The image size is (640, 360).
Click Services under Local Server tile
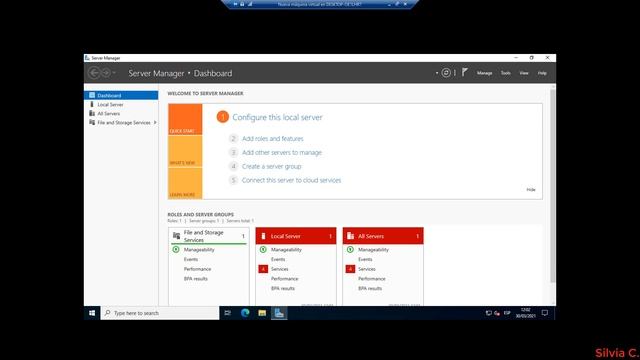280,269
